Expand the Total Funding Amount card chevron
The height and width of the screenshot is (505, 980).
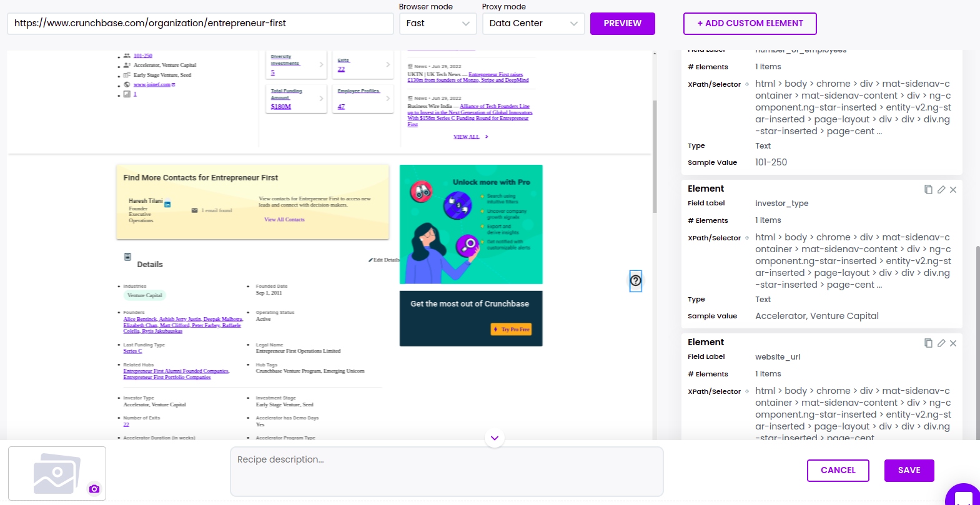point(322,98)
